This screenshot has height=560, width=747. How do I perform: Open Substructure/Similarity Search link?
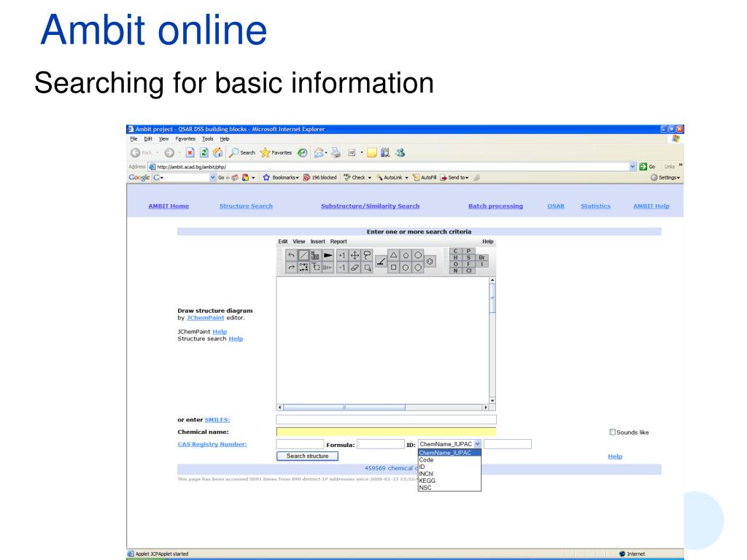[370, 206]
